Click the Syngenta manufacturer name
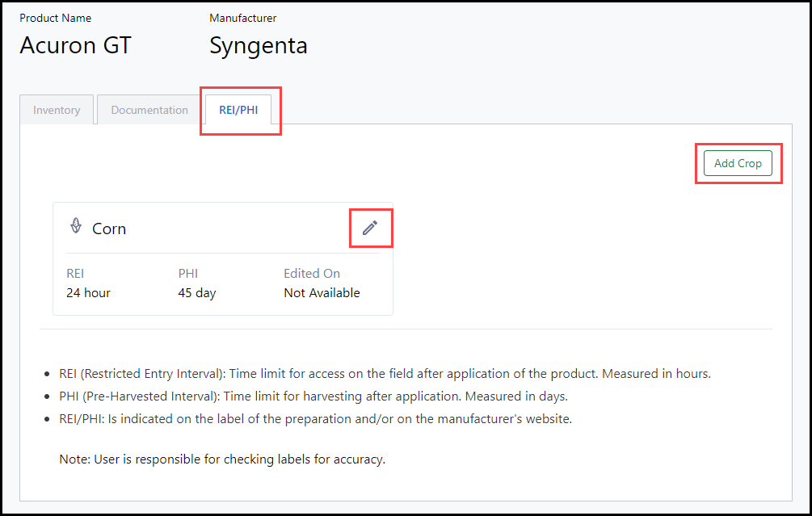Screen dimensions: 812x516 (x=259, y=45)
